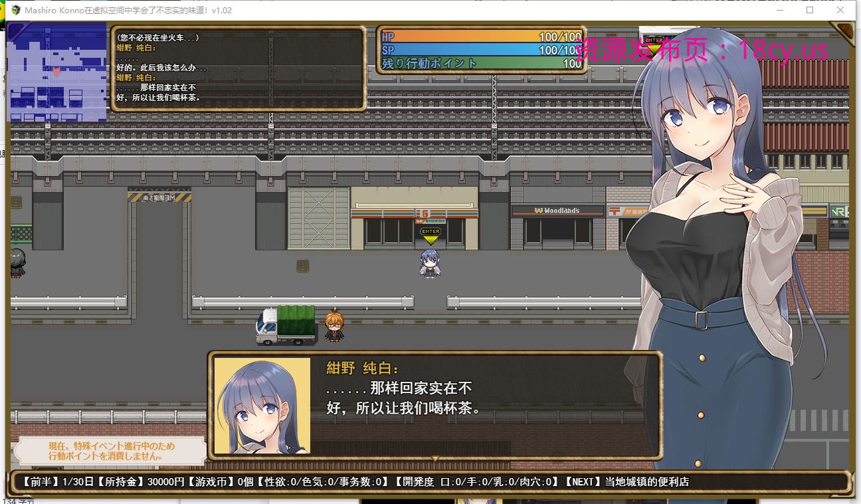Maximize the game window
This screenshot has height=504, width=861.
[810, 10]
